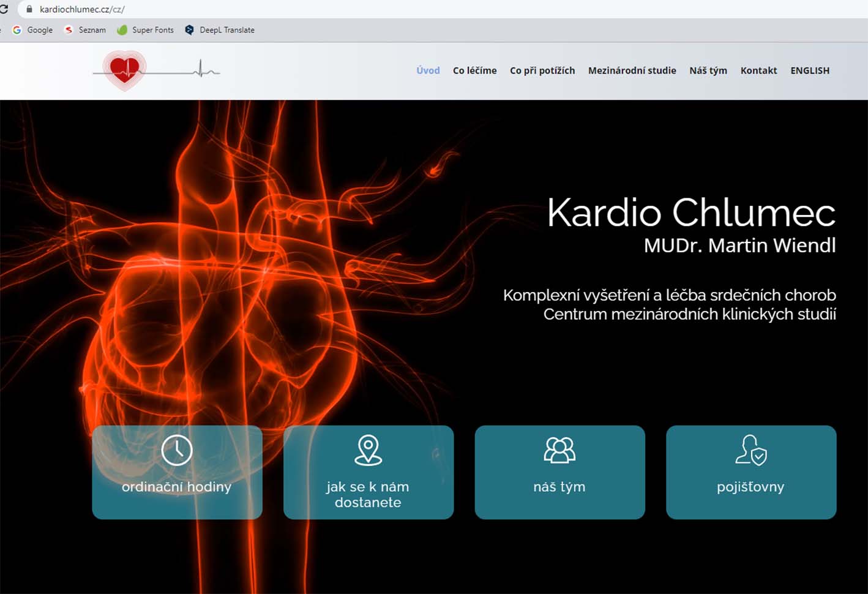Image resolution: width=868 pixels, height=594 pixels.
Task: Open Náš tým in the top navigation
Action: pos(708,70)
